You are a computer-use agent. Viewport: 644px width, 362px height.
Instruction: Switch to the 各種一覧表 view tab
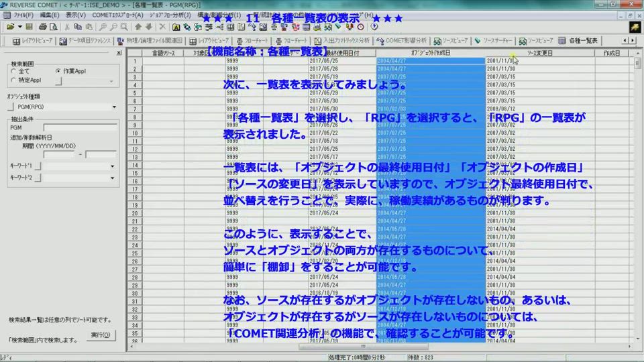coord(578,41)
